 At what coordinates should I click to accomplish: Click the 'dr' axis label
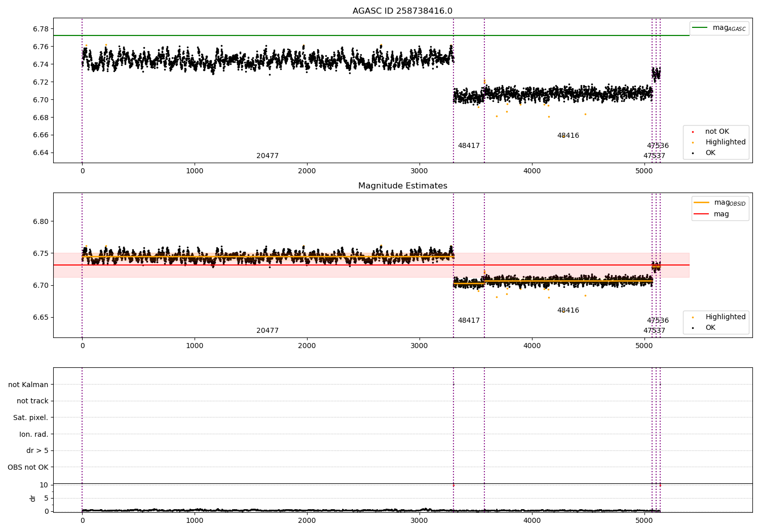(33, 498)
